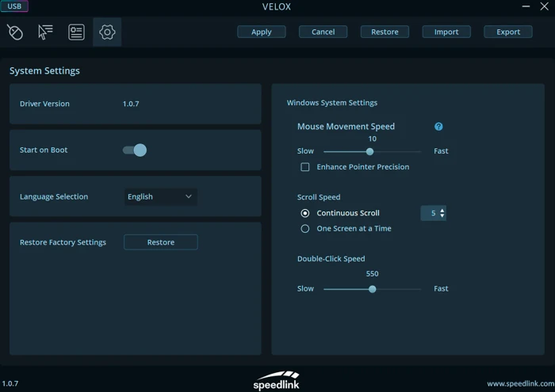Click the Export button
This screenshot has width=555, height=392.
pyautogui.click(x=508, y=32)
